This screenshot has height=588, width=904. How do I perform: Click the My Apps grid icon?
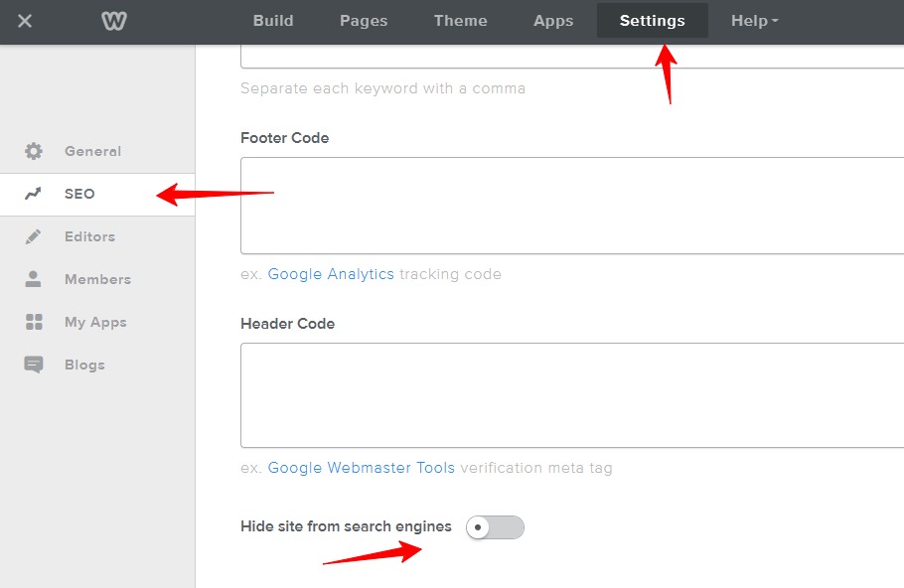pos(34,322)
